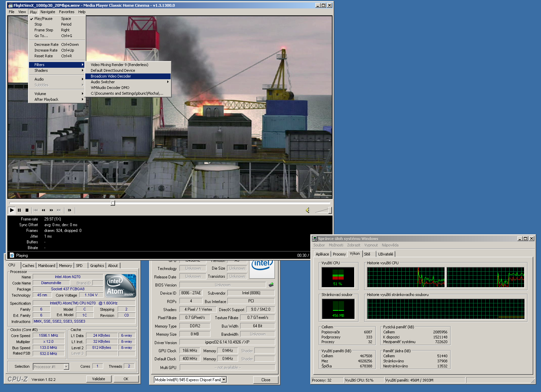Click the 456 MB page file gauge

338,309
